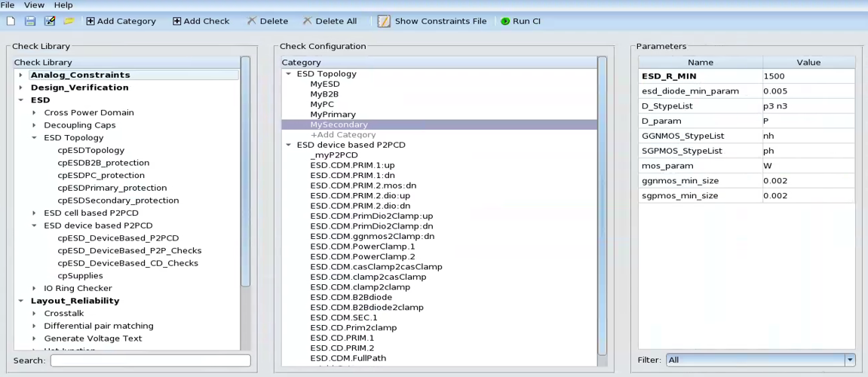Viewport: 868px width, 377px height.
Task: Click Show Constraints File button
Action: [x=432, y=21]
